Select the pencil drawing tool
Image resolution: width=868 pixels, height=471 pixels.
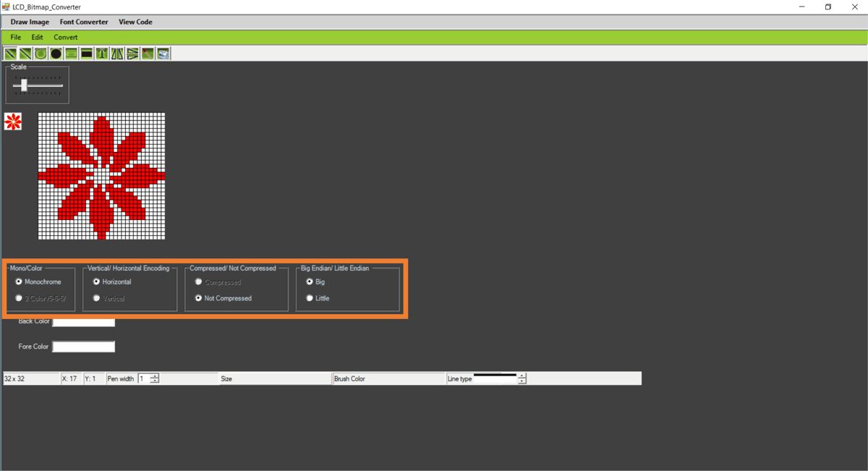(x=10, y=54)
